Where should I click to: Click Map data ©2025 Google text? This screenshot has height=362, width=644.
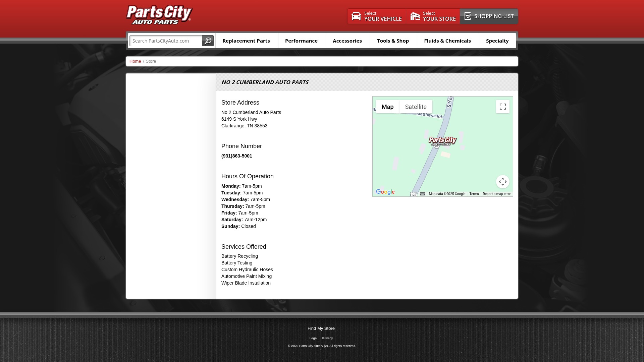(447, 194)
